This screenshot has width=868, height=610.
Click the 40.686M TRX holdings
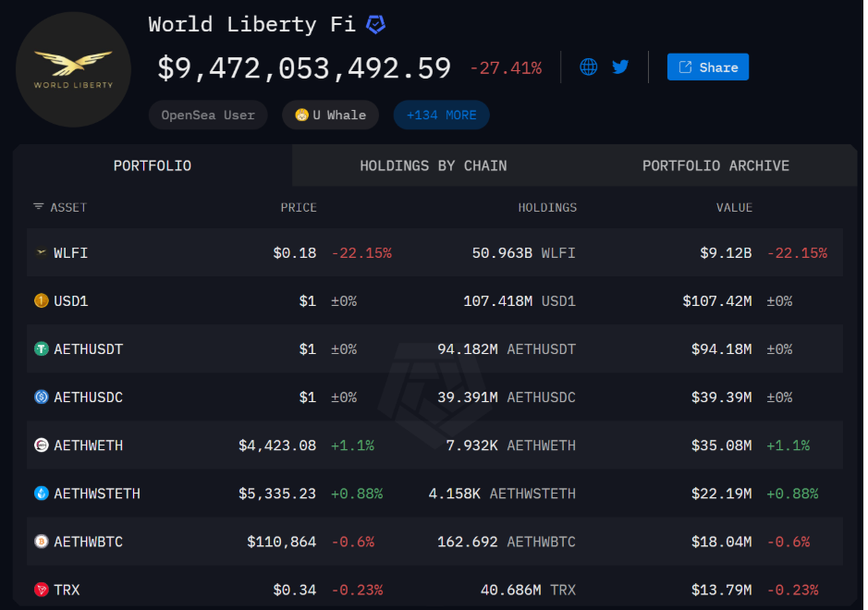tap(528, 590)
